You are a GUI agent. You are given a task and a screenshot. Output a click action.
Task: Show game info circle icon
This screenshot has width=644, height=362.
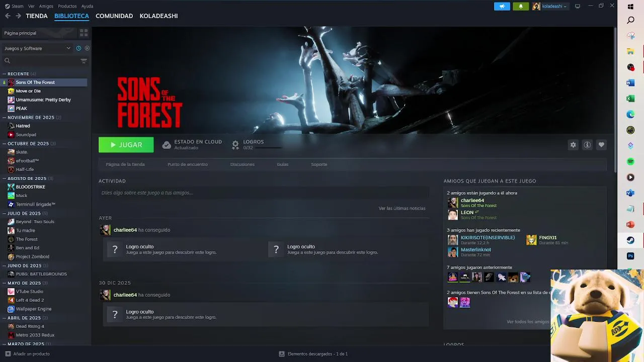click(587, 145)
